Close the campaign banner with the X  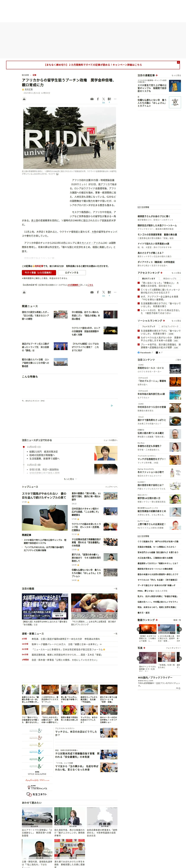[178, 62]
